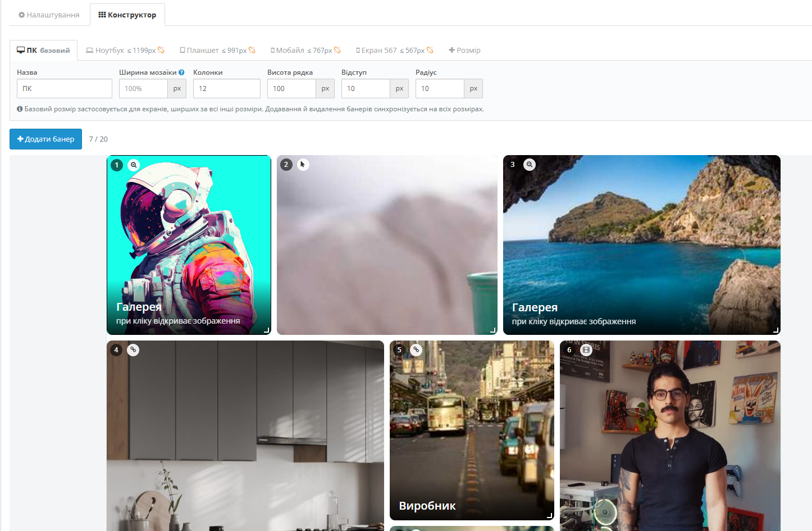The width and height of the screenshot is (812, 531).
Task: Open the Налаштування tab
Action: coord(49,15)
